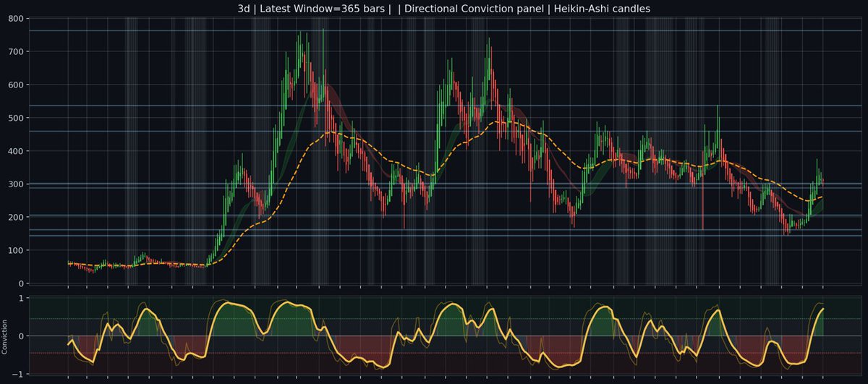The width and height of the screenshot is (868, 384).
Task: Click the −1 tick label on Conviction axis
Action: pos(17,374)
